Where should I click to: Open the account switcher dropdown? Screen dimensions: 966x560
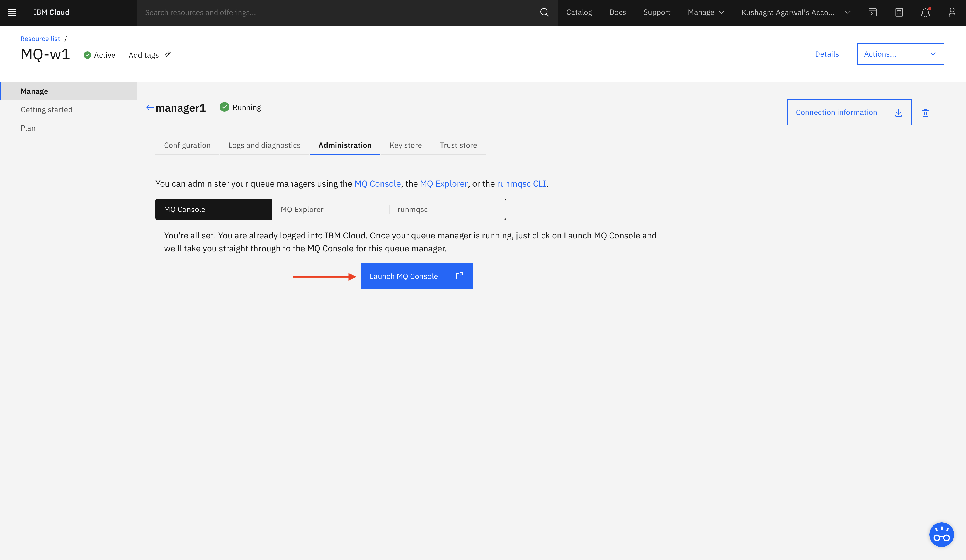(x=796, y=12)
